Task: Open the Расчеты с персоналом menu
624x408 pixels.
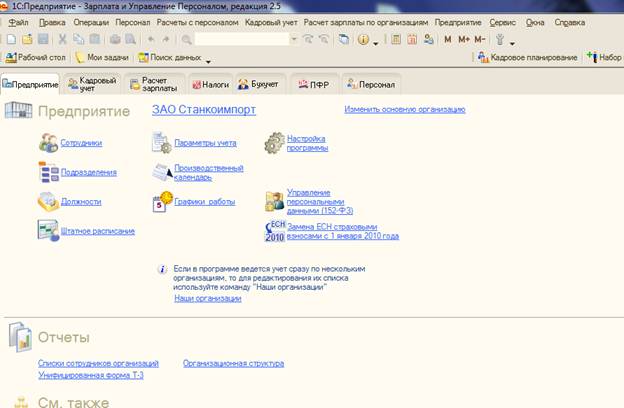Action: pos(197,22)
